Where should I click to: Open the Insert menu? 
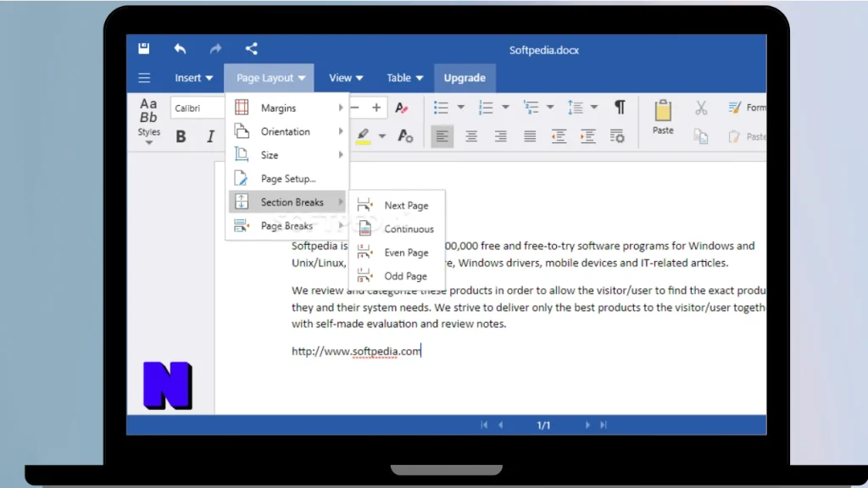click(194, 78)
